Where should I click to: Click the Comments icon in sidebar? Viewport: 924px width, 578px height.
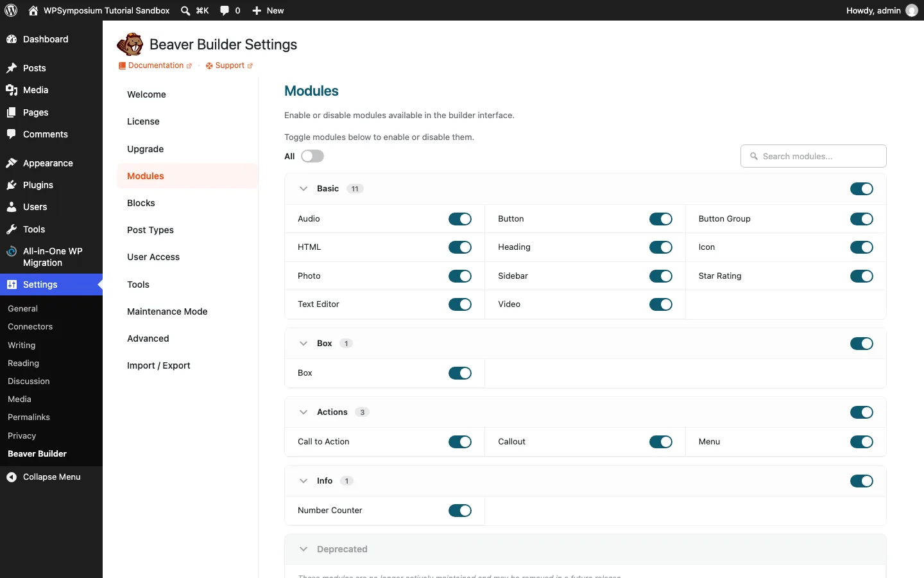[x=12, y=134]
